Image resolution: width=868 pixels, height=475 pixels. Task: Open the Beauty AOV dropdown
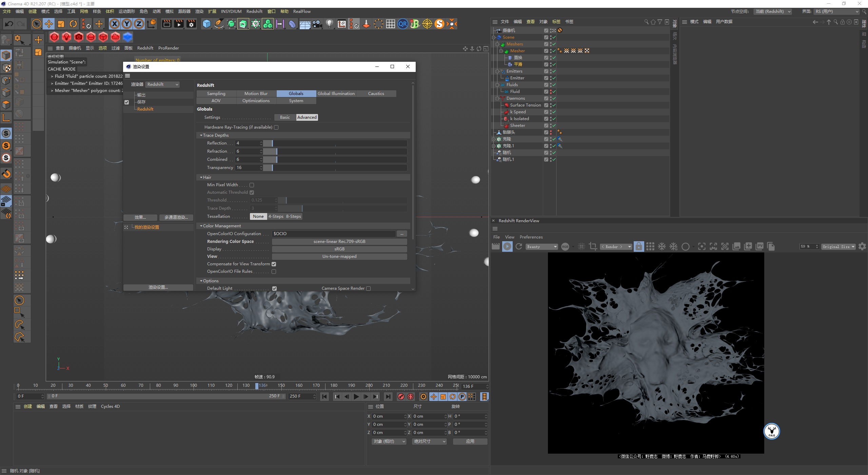click(542, 247)
